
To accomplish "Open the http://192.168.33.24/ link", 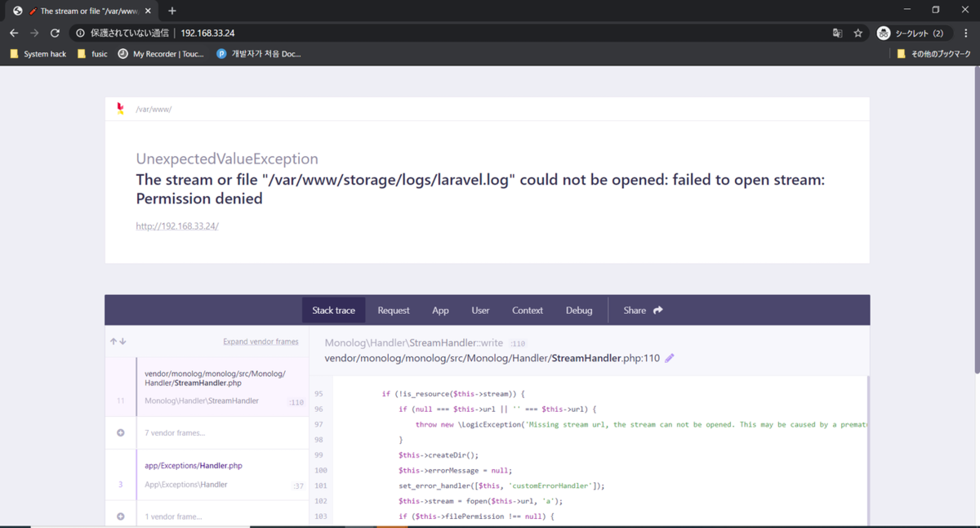I will [177, 226].
